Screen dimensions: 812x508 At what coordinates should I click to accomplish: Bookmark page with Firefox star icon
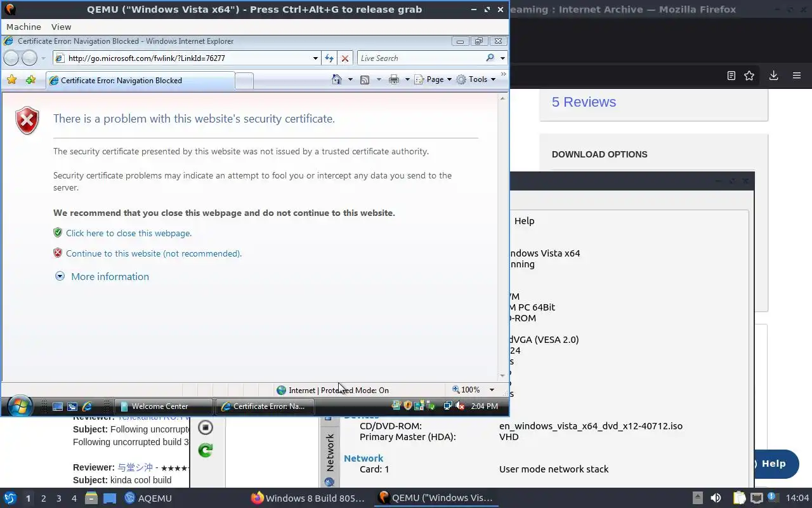pyautogui.click(x=749, y=76)
